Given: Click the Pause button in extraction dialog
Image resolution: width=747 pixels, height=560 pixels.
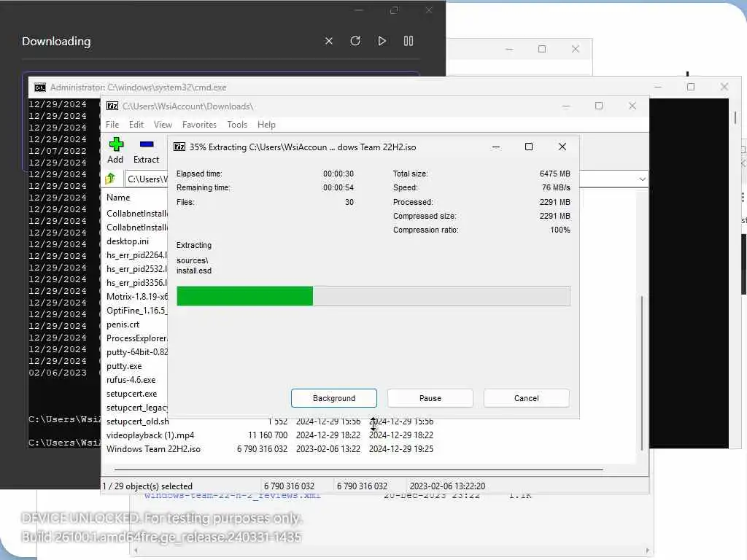Looking at the screenshot, I should [430, 398].
